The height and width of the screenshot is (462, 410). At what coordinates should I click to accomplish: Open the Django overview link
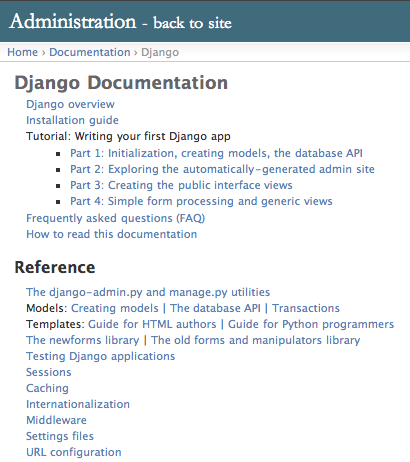tap(70, 104)
